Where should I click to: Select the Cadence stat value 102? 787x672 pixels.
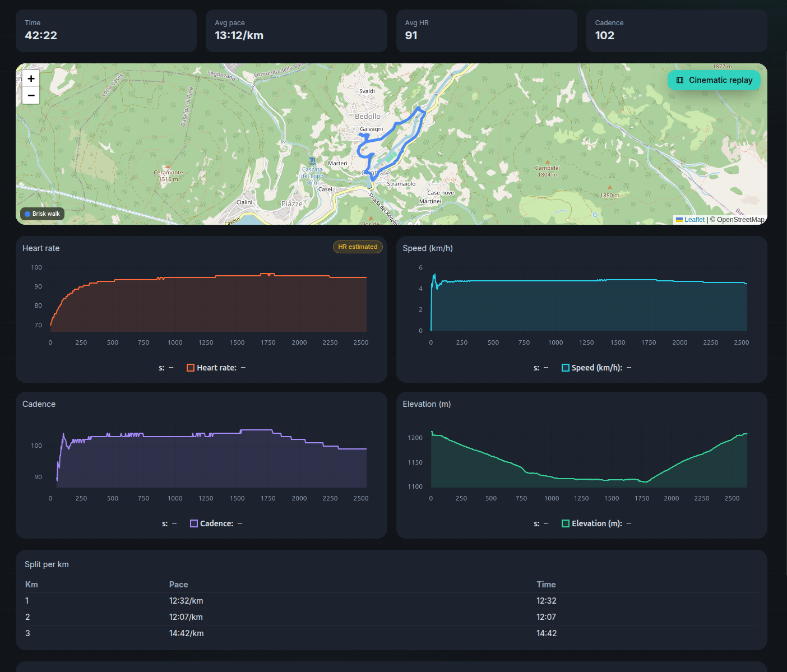tap(604, 35)
